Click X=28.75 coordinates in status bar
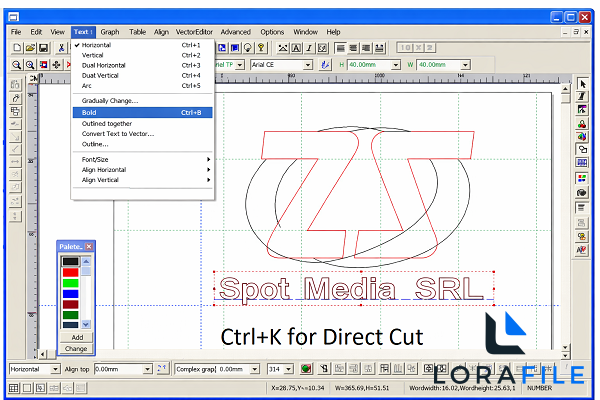 (297, 388)
